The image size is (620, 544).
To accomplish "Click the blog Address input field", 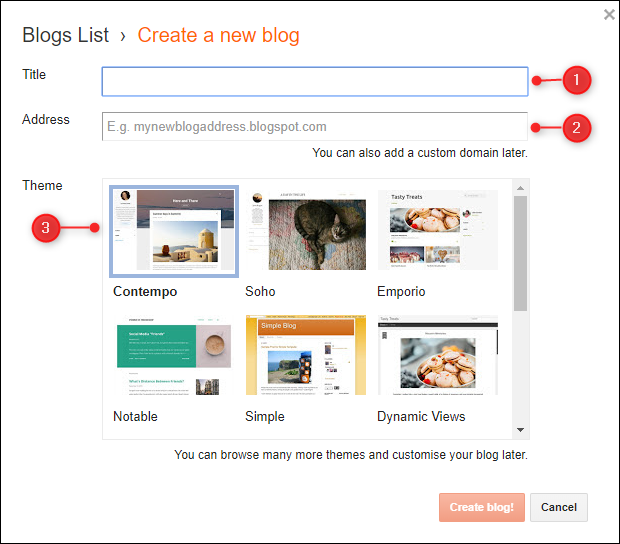I will (314, 127).
